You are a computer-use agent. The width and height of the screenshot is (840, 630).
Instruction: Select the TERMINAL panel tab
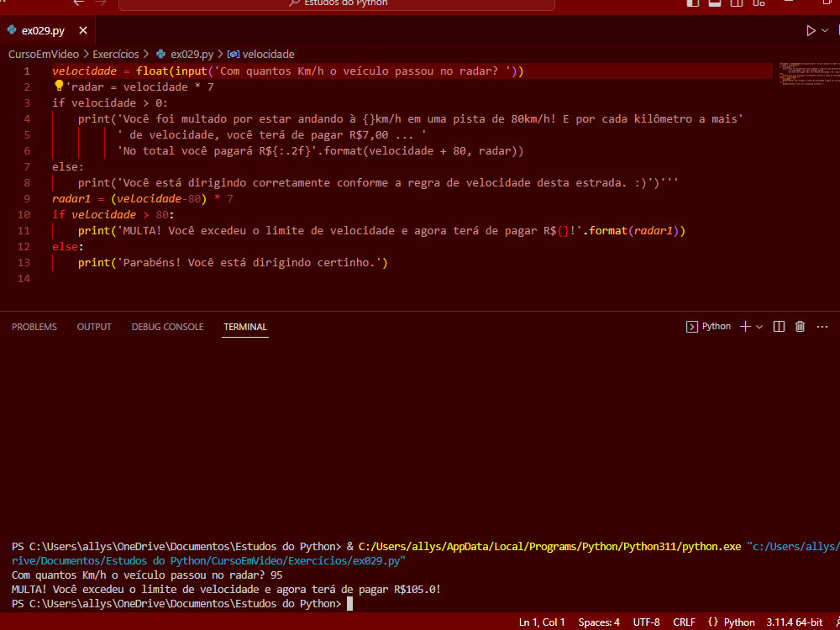click(x=245, y=327)
